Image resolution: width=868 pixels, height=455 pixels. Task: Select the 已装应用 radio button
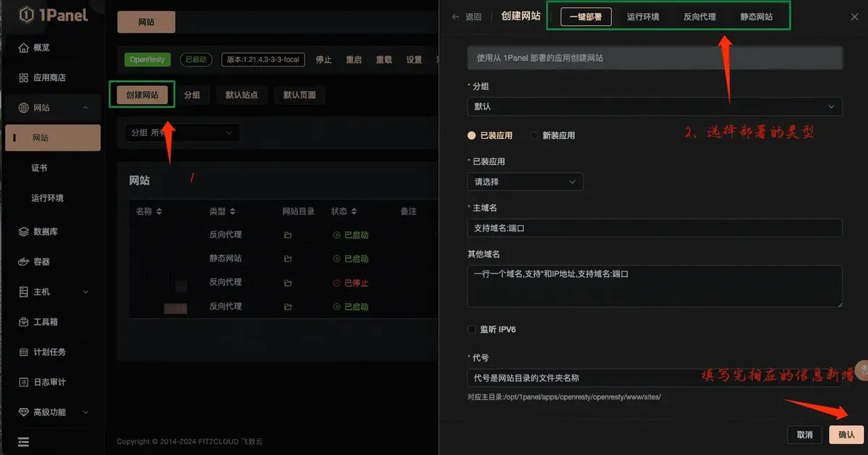tap(472, 135)
